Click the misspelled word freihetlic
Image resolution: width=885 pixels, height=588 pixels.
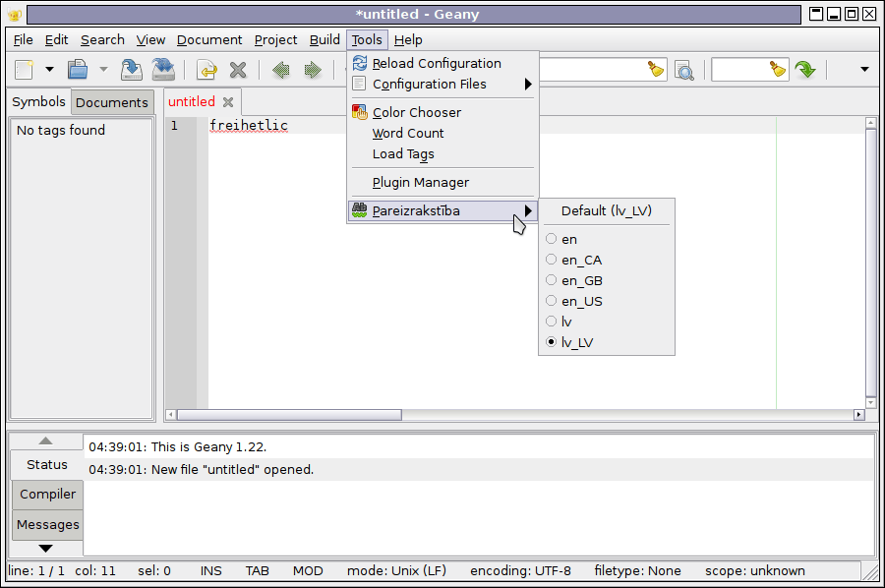(x=249, y=126)
